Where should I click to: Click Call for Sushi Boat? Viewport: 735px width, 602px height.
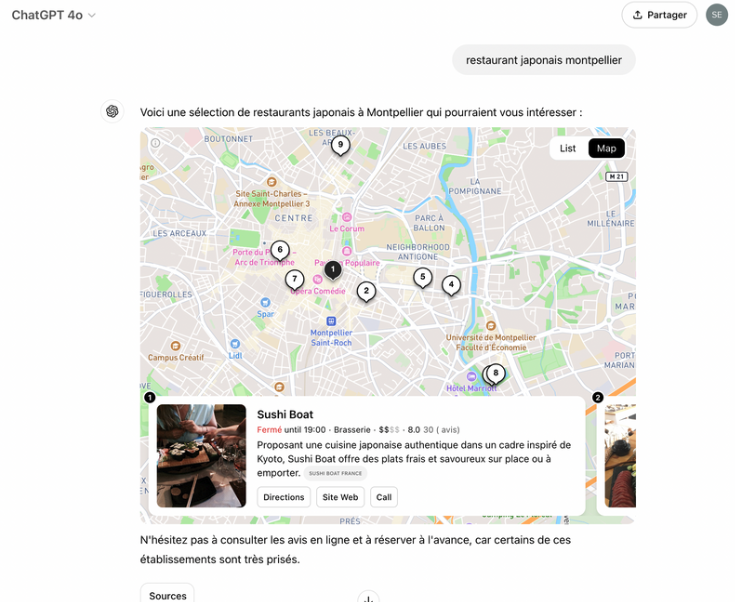pos(383,497)
